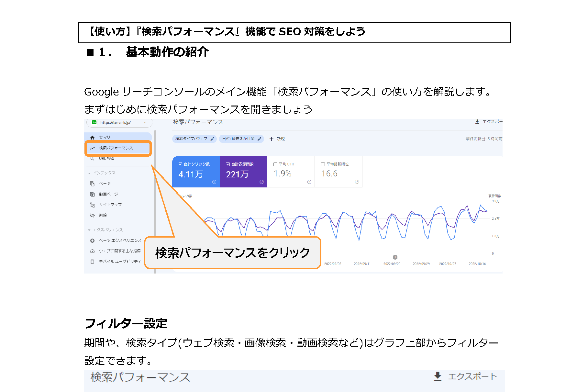Click the 日付: 過去 3 か月間 filter chip
Screen dimensions: 588x392
click(x=241, y=139)
